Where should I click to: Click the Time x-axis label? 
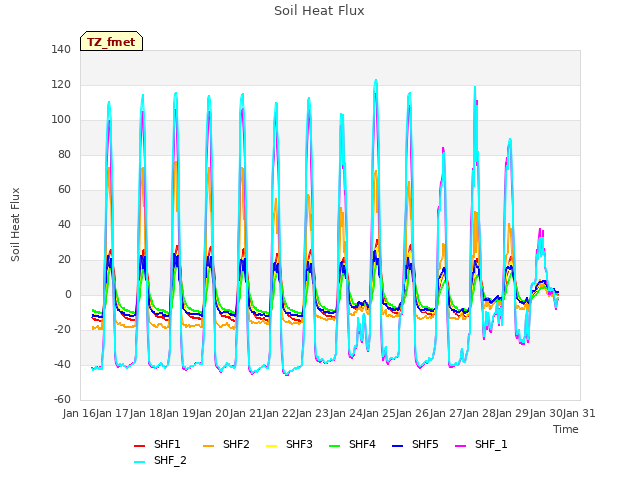566,429
